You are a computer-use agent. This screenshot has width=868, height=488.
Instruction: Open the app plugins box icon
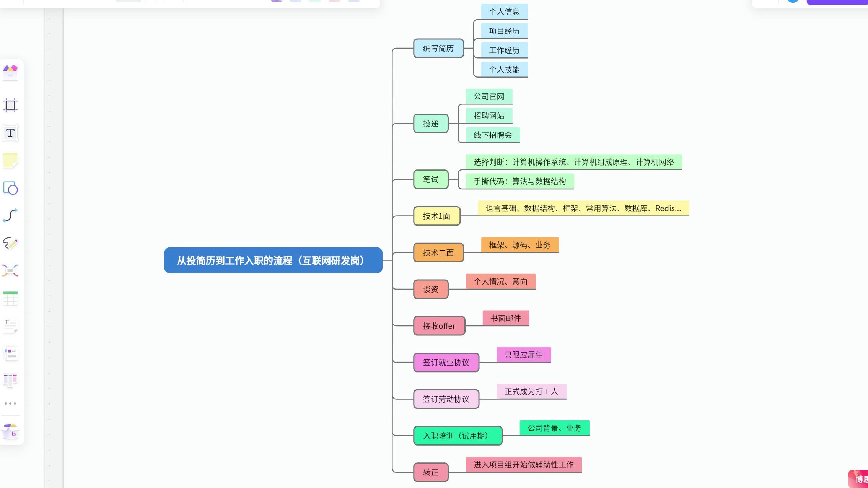click(10, 431)
